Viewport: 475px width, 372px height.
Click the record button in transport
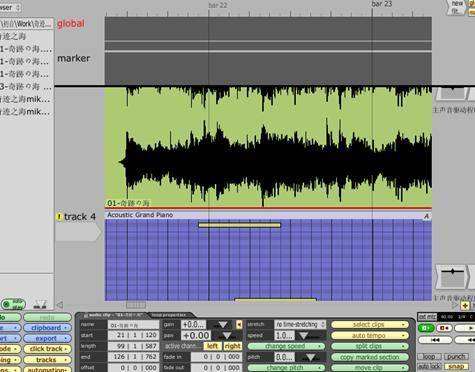pyautogui.click(x=444, y=328)
